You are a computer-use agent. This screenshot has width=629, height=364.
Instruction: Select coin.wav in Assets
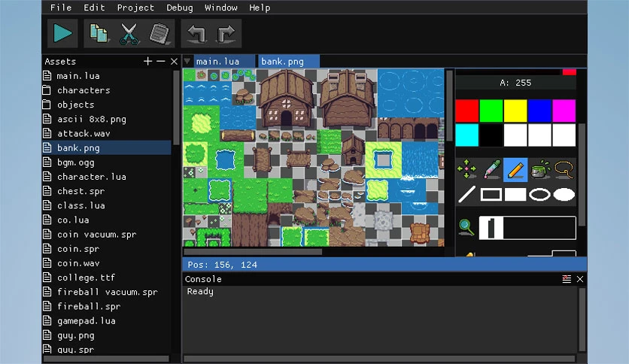pos(107,263)
